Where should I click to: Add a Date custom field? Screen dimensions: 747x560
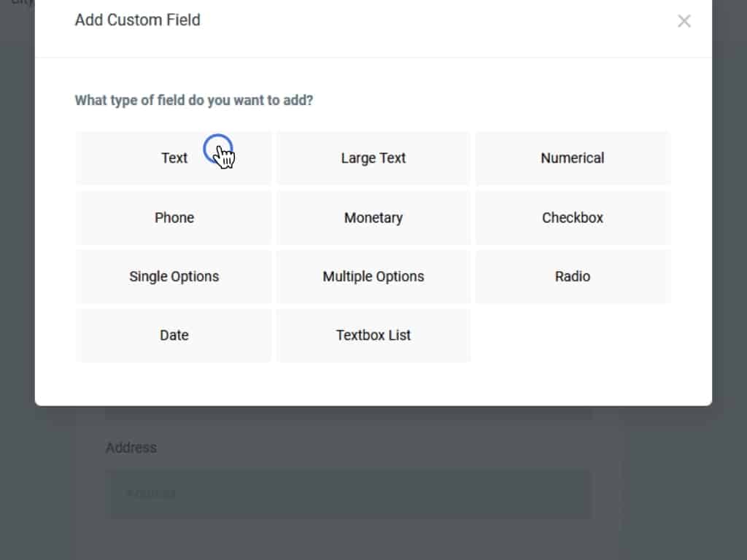[x=174, y=335]
